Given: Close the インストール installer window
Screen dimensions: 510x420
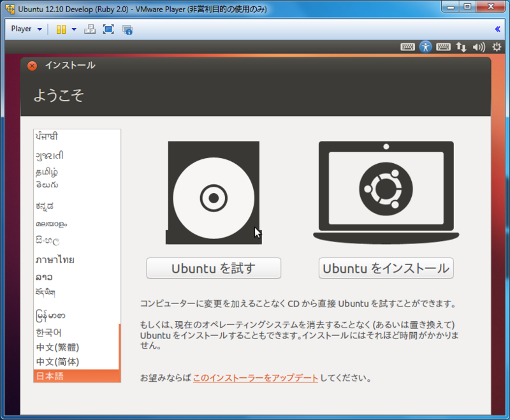Looking at the screenshot, I should click(x=33, y=66).
